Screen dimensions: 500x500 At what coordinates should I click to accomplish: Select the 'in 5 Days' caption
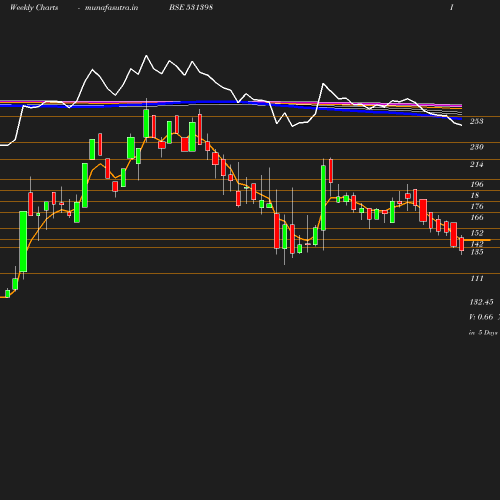(483, 333)
